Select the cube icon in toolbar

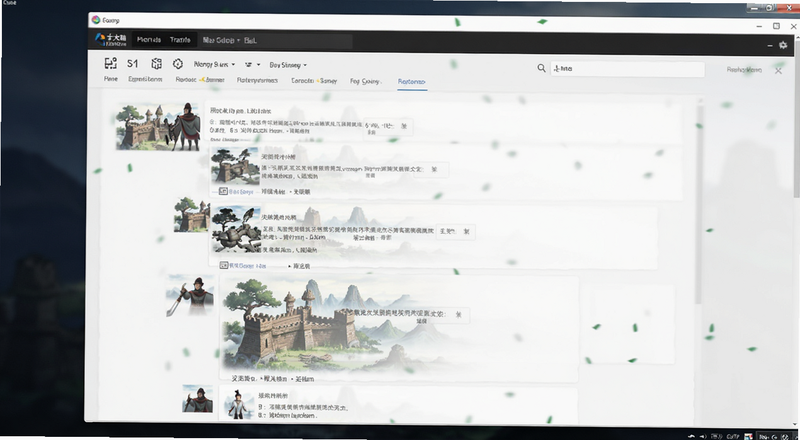[x=157, y=64]
